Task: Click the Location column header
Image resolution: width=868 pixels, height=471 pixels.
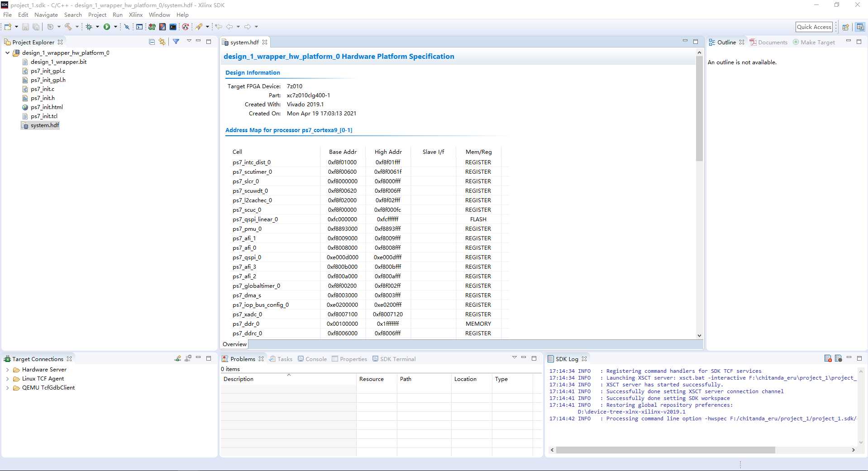Action: click(x=472, y=379)
